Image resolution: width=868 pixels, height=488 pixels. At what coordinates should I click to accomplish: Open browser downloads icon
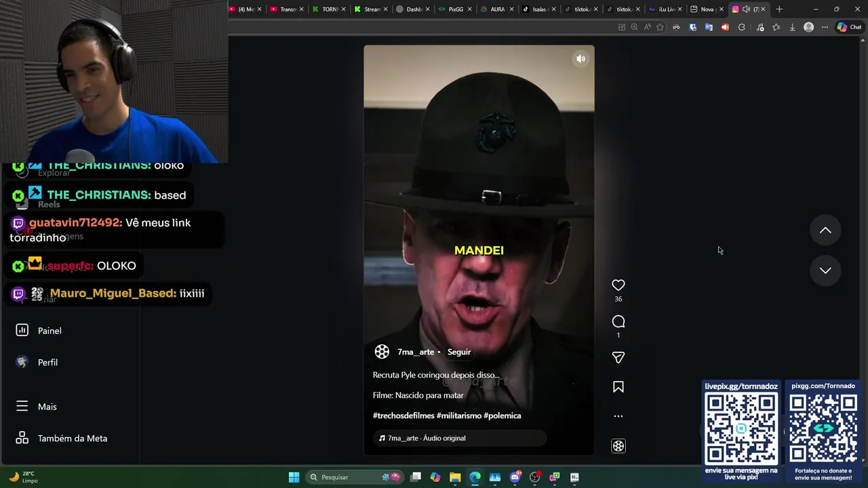point(792,27)
